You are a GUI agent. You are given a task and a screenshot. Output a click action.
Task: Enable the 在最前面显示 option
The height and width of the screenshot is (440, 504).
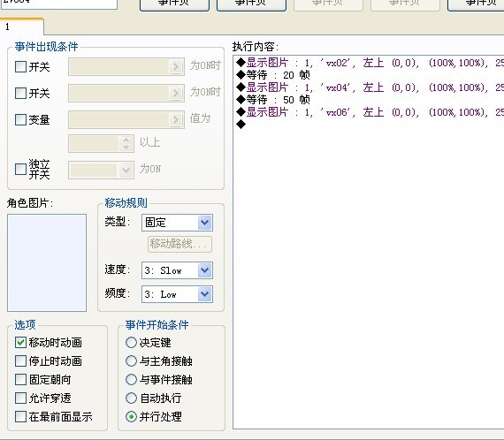(20, 417)
